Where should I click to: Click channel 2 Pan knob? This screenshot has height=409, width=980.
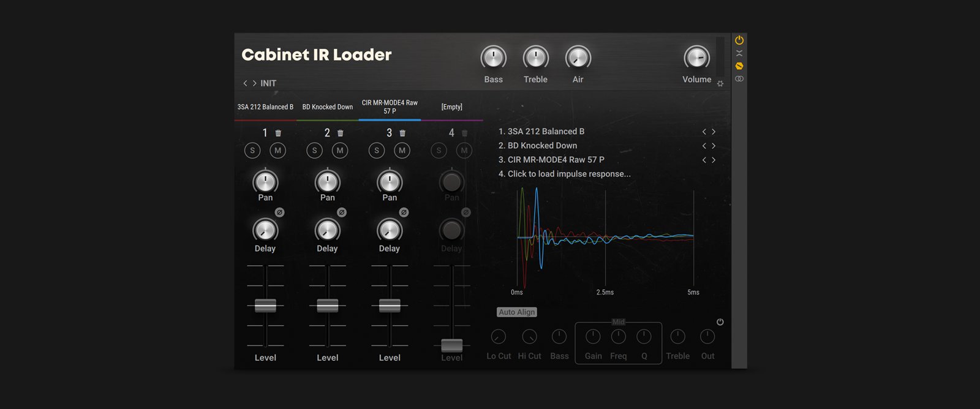point(328,181)
